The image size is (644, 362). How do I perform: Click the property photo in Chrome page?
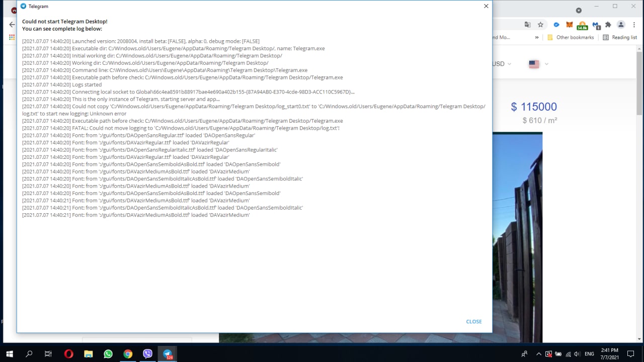tap(517, 237)
